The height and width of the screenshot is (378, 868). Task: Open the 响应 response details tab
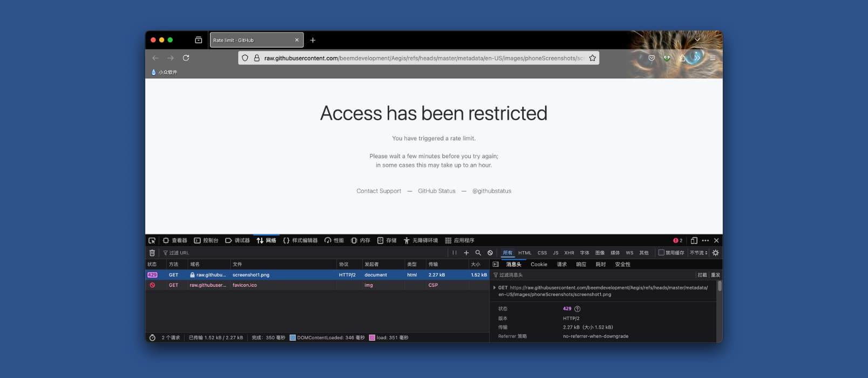[581, 264]
